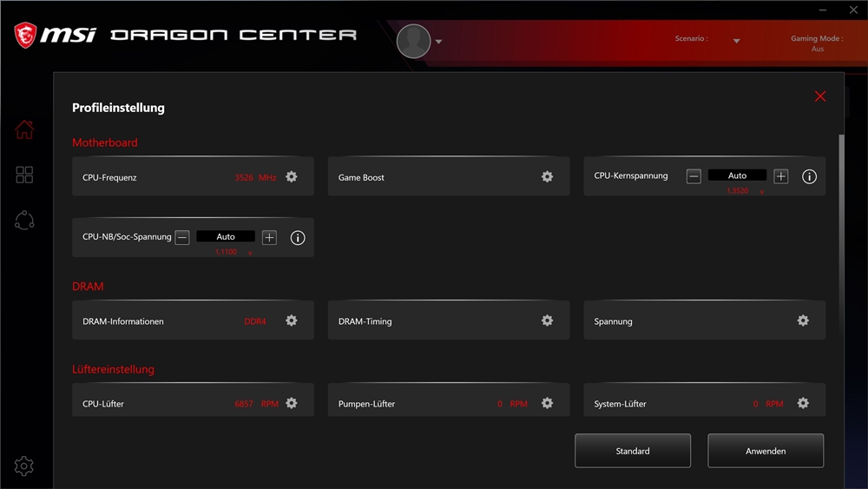
Task: Click the DRAM-Timing label
Action: pyautogui.click(x=365, y=321)
